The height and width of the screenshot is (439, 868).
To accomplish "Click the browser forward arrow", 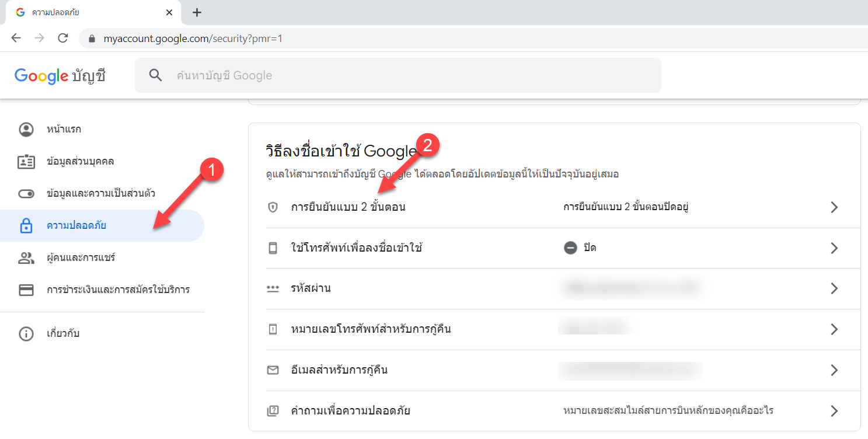I will point(39,39).
